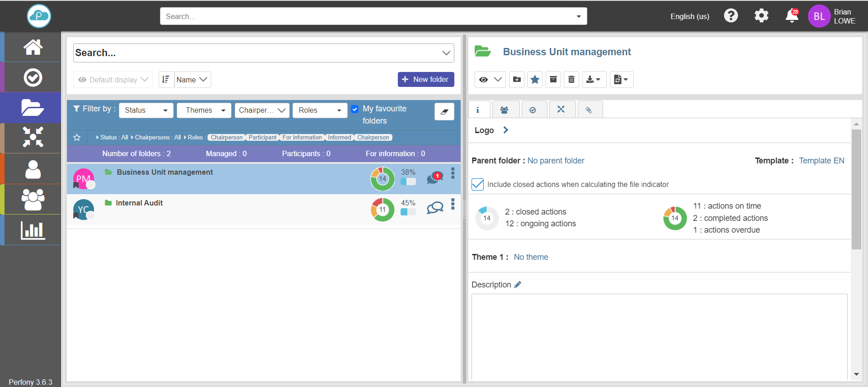Click the New folder button
Viewport: 868px width, 387px height.
pos(425,79)
